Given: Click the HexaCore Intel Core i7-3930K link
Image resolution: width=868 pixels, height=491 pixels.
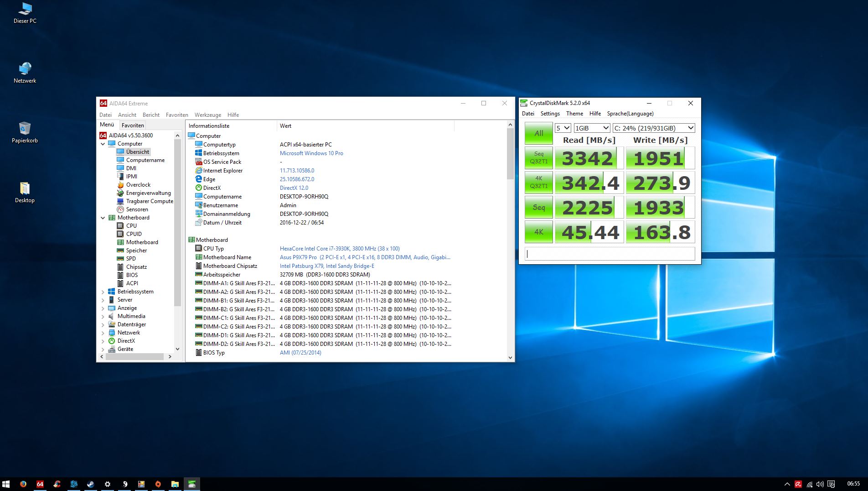Looking at the screenshot, I should [x=340, y=249].
